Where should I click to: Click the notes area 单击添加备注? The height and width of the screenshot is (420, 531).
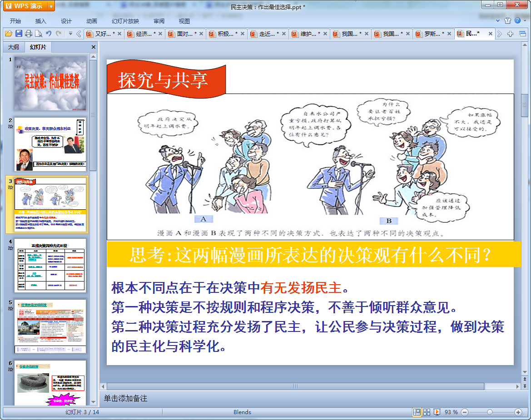125,398
